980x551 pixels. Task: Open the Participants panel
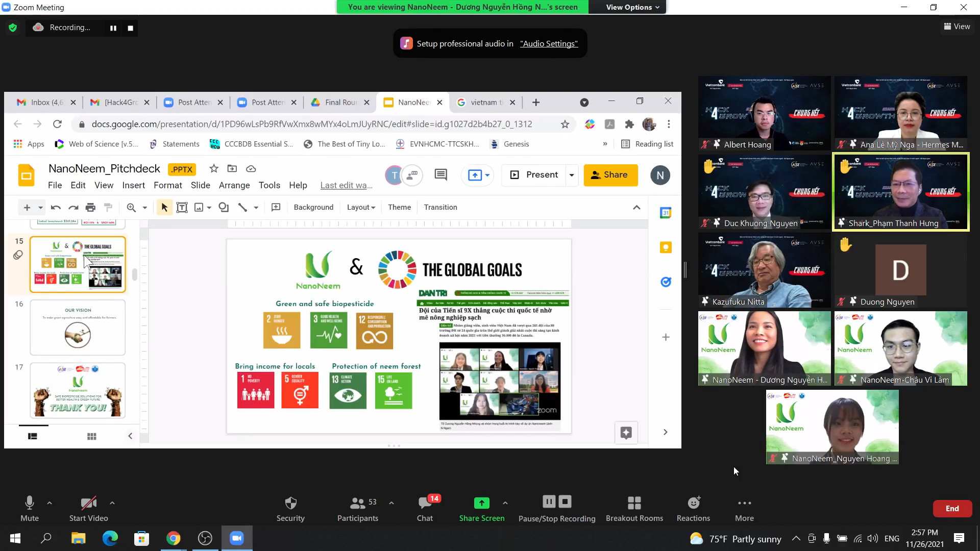tap(357, 504)
